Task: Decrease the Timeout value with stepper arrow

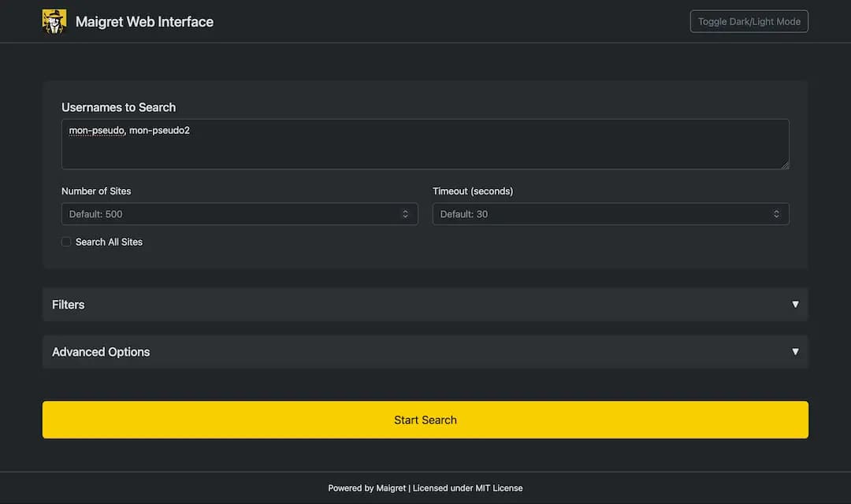Action: tap(776, 217)
